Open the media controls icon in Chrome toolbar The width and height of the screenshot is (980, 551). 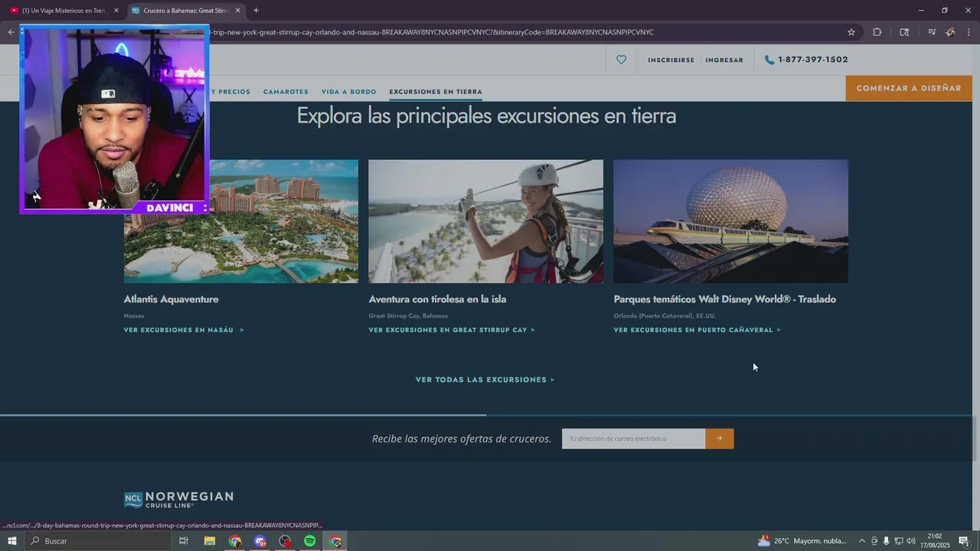(932, 32)
